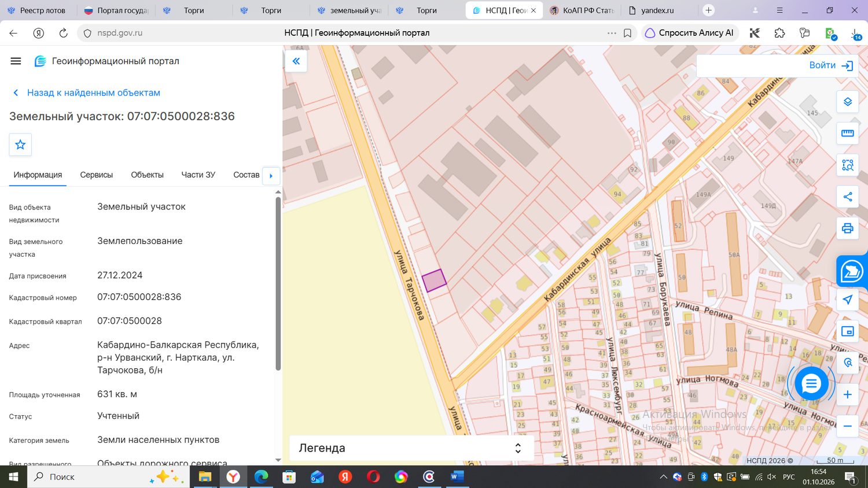Reload the page in browser toolbar
This screenshot has height=488, width=868.
pyautogui.click(x=63, y=33)
